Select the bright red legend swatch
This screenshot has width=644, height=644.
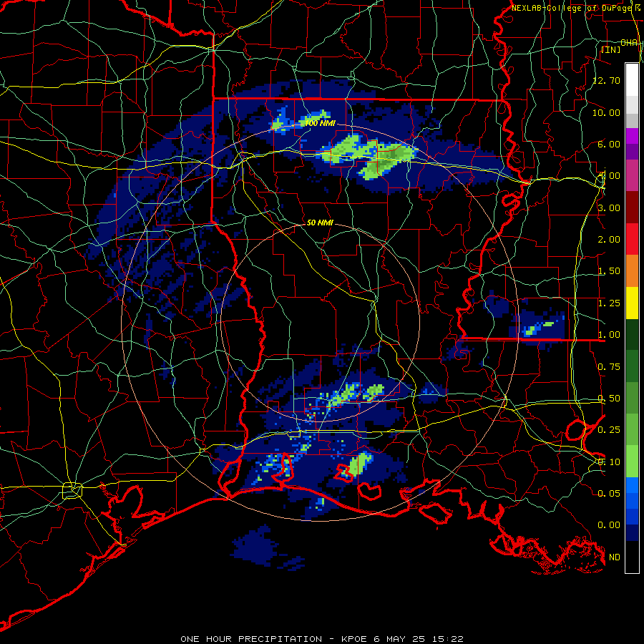tap(632, 239)
